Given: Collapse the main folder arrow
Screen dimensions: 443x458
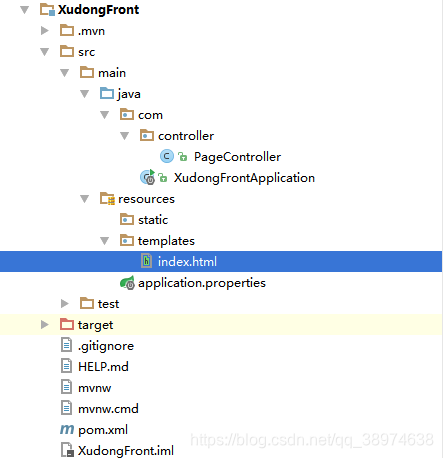Looking at the screenshot, I should (x=65, y=73).
